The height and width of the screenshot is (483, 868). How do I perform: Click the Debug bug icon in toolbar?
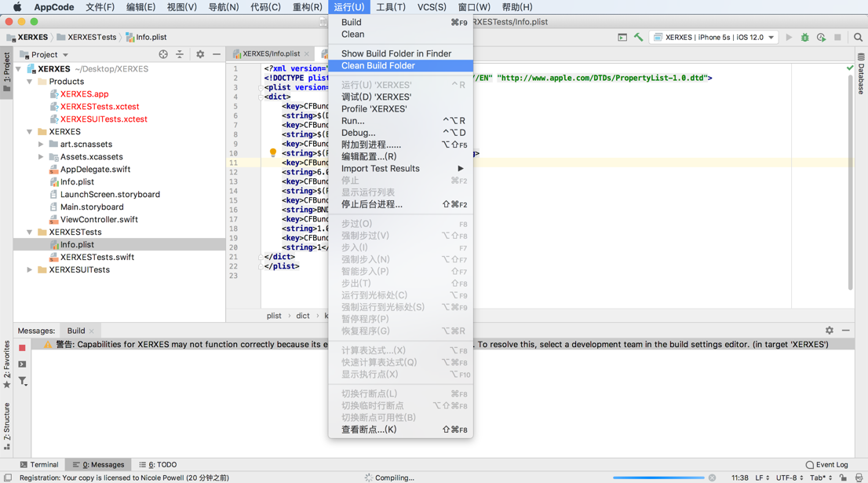click(805, 37)
